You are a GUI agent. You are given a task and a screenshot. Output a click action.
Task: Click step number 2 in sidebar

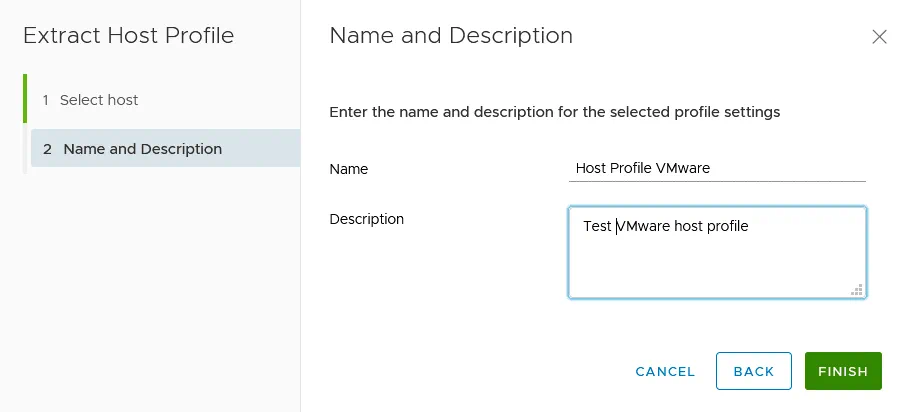point(47,149)
